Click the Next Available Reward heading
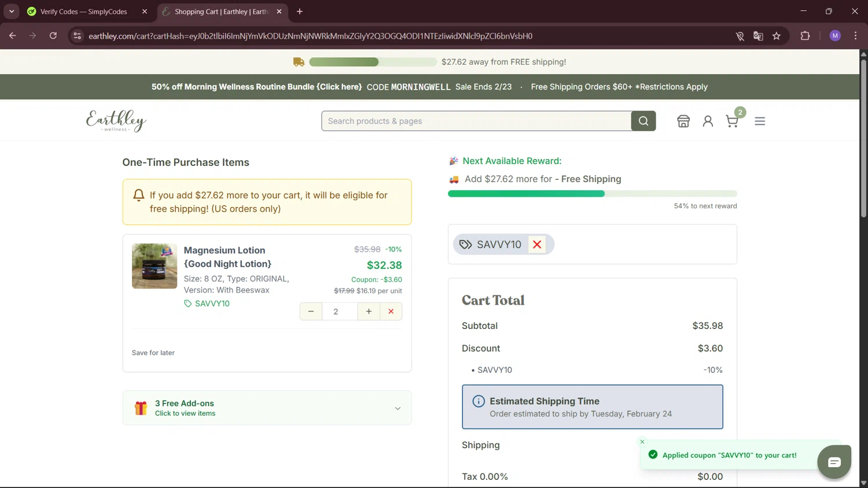868x488 pixels. point(512,161)
